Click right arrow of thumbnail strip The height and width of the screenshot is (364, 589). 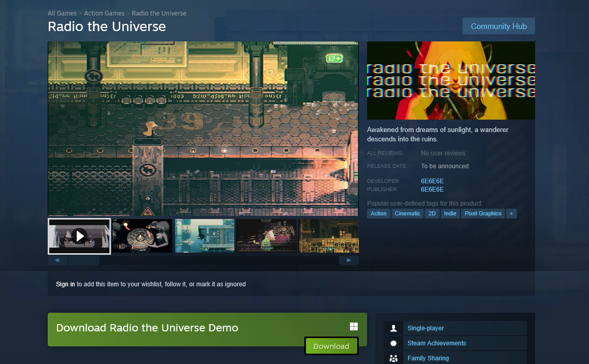[x=348, y=260]
